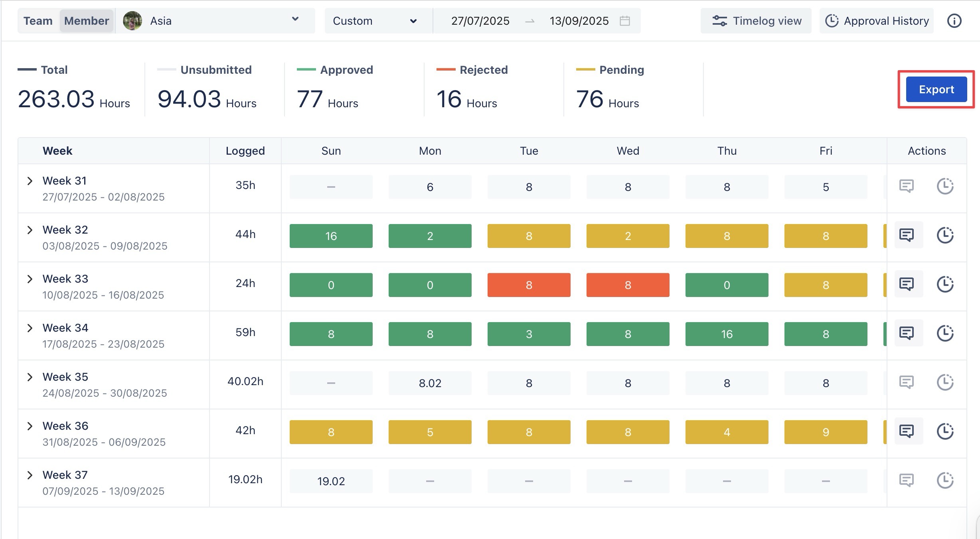Switch to Team view
The height and width of the screenshot is (539, 980).
(x=38, y=21)
